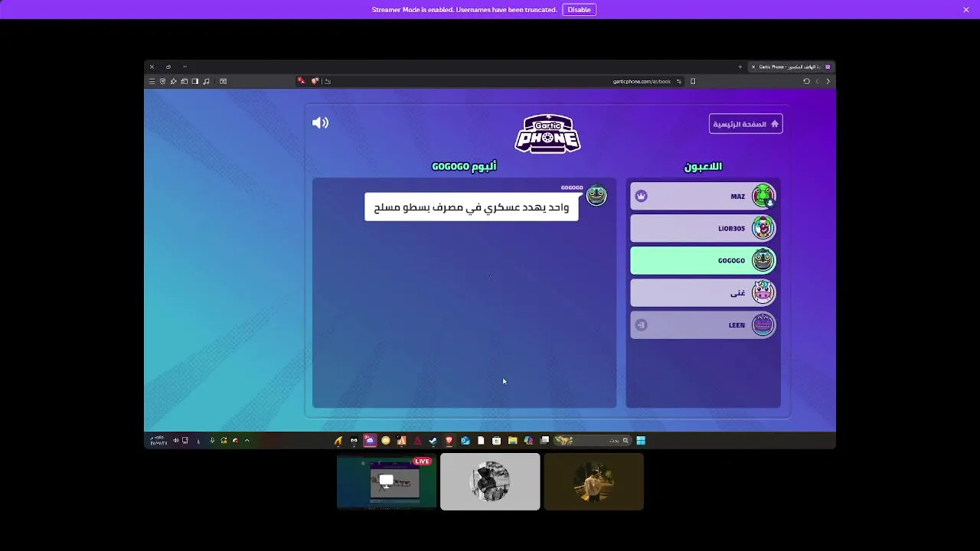
Task: Open the browser music note icon
Action: coord(206,81)
